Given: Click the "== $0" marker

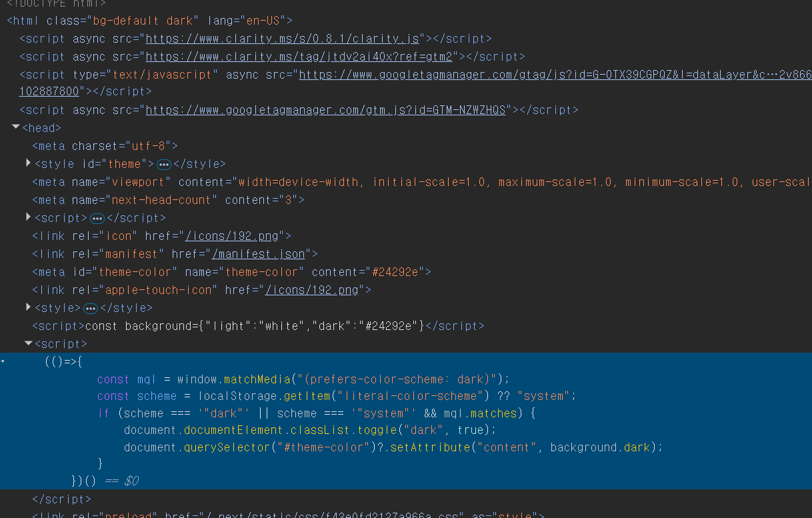Looking at the screenshot, I should pos(121,481).
